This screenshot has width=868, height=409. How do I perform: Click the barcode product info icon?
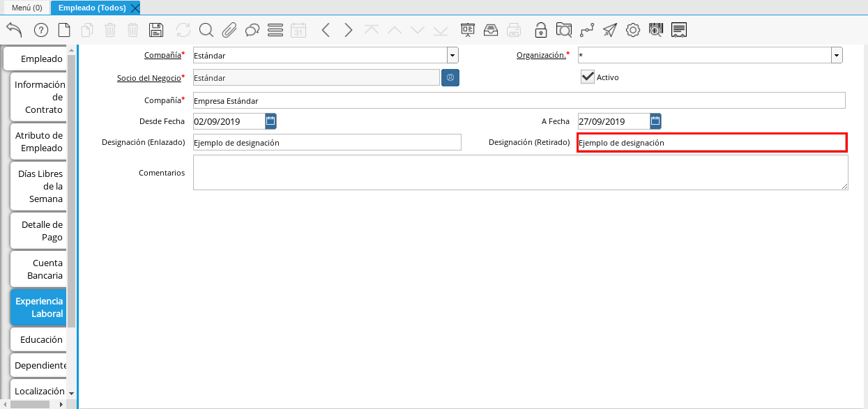656,30
